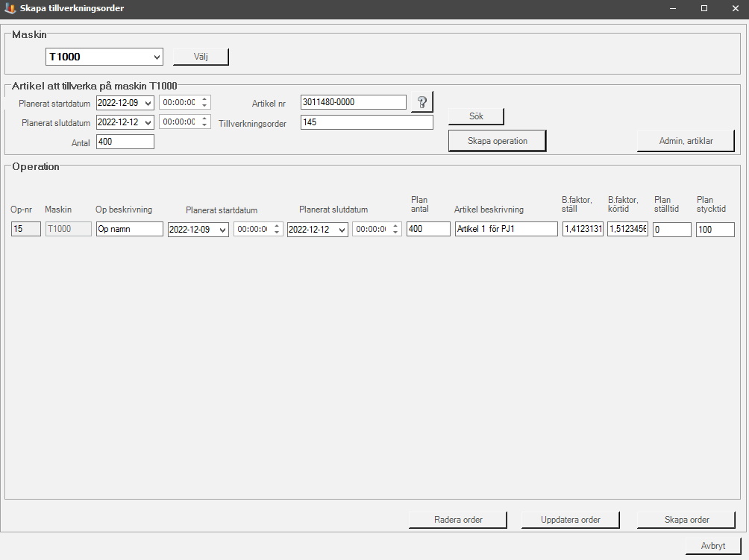Step down the operation row's start time
The height and width of the screenshot is (560, 749).
[x=277, y=233]
